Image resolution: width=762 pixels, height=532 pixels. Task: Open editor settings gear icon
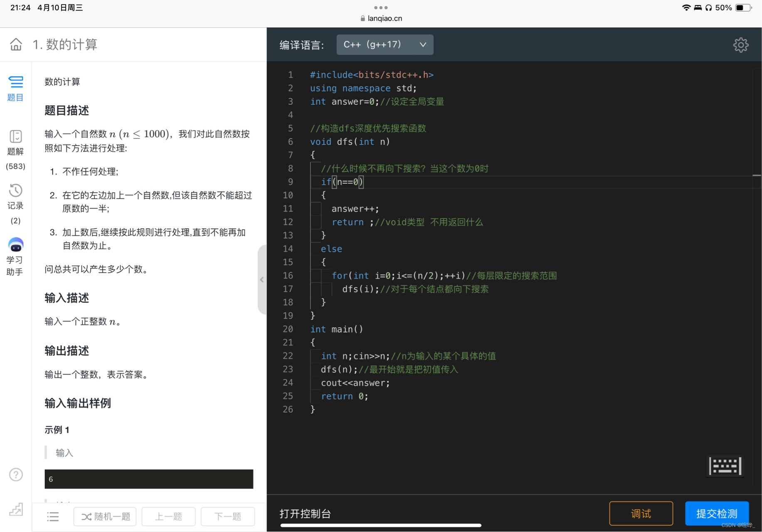click(x=740, y=45)
